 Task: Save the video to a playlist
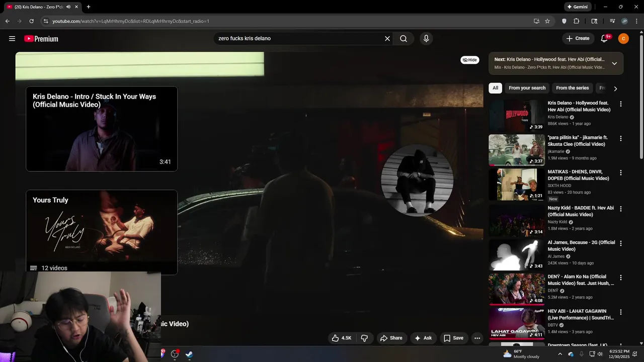453,338
